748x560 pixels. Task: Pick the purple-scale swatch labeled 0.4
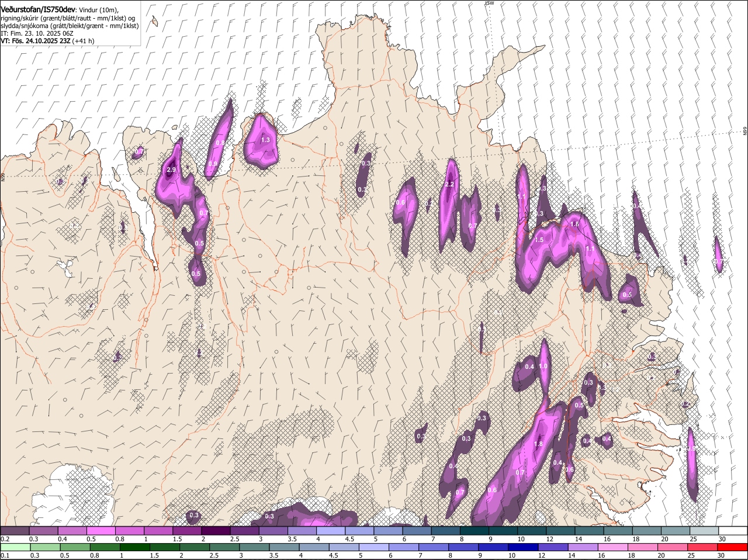click(72, 531)
